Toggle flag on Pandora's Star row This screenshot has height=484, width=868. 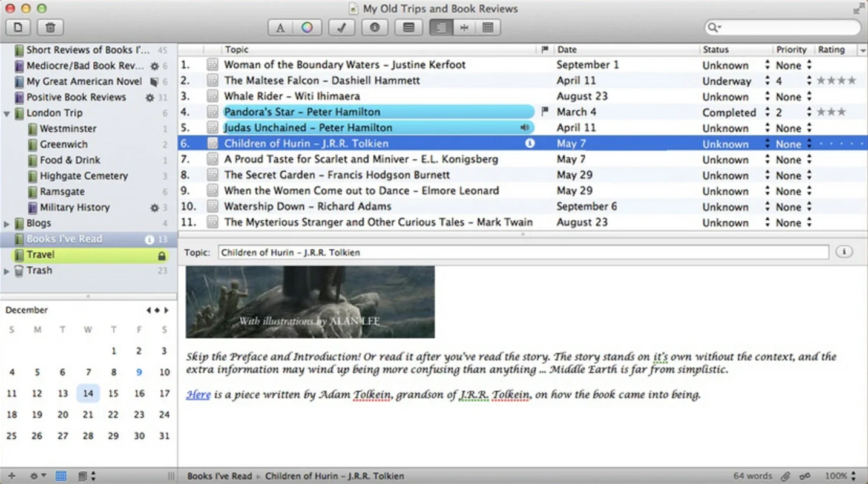point(545,111)
